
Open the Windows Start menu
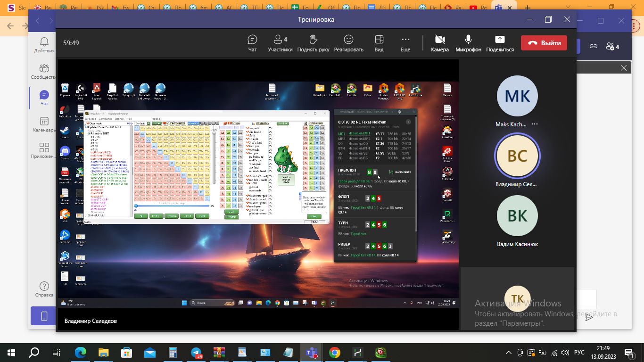click(11, 352)
